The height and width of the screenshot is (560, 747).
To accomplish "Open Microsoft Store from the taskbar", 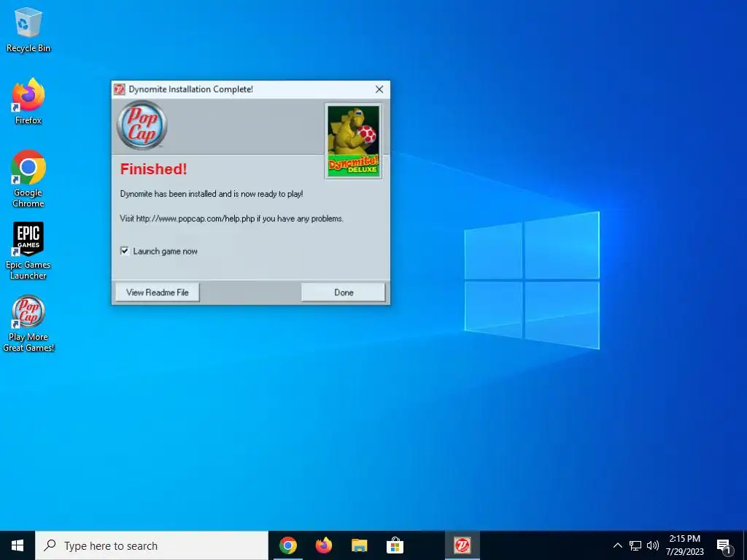I will click(x=395, y=545).
